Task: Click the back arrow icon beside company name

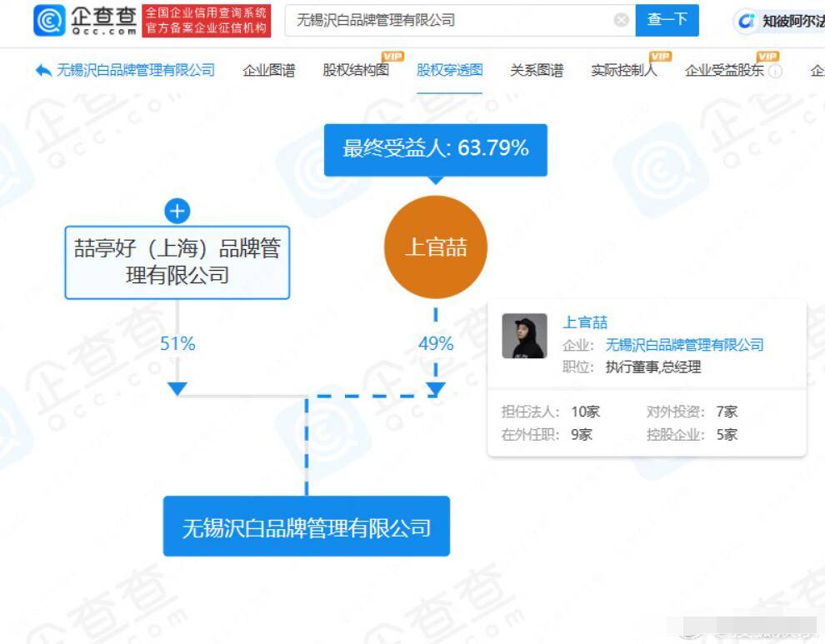Action: pyautogui.click(x=43, y=70)
